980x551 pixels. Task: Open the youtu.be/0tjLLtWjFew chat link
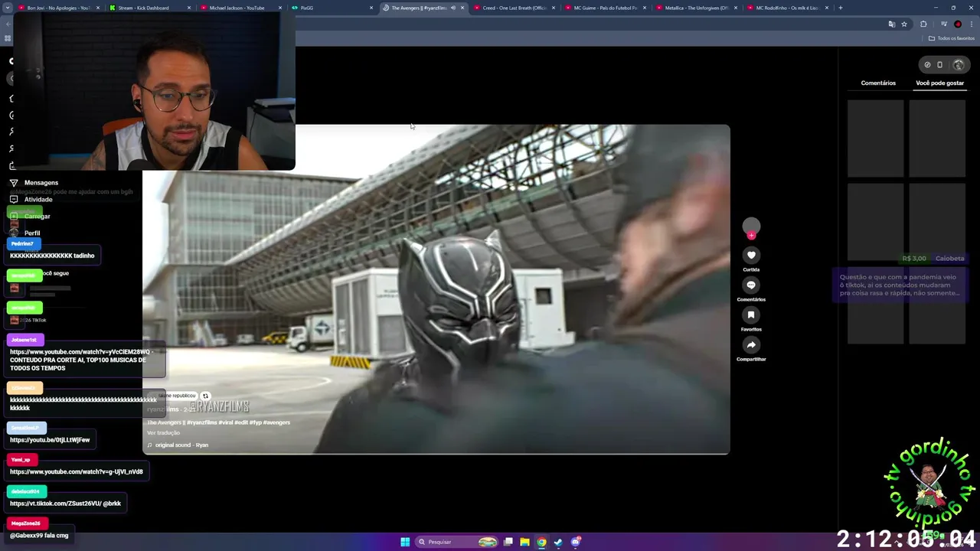[50, 440]
